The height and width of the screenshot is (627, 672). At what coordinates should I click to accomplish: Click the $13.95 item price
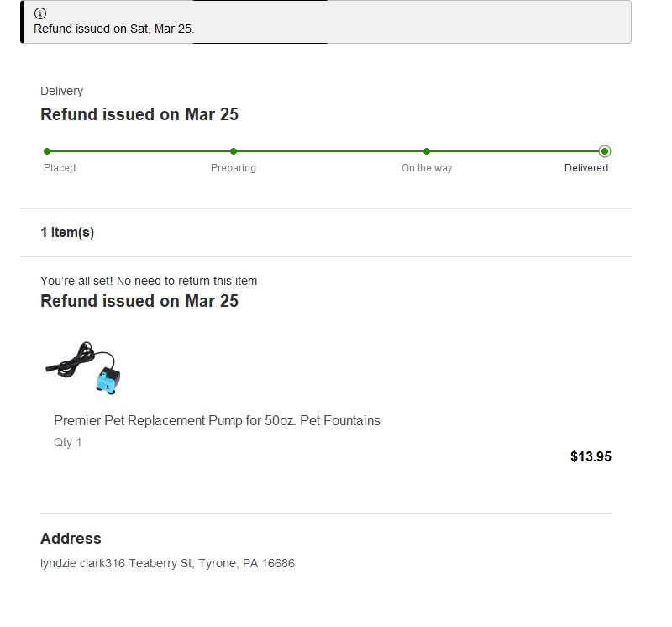(x=591, y=457)
